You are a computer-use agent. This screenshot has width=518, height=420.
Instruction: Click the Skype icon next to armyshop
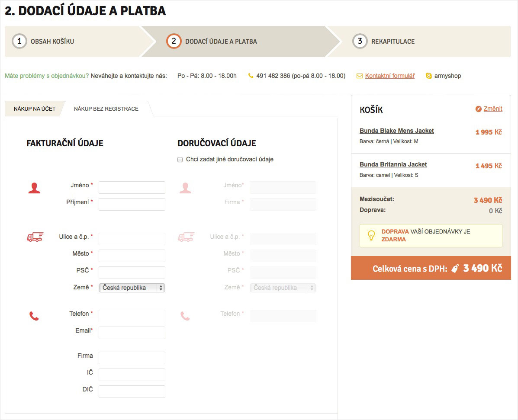pyautogui.click(x=429, y=76)
